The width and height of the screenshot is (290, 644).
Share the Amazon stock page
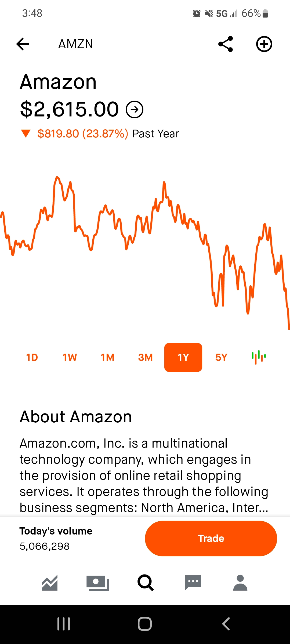coord(226,44)
